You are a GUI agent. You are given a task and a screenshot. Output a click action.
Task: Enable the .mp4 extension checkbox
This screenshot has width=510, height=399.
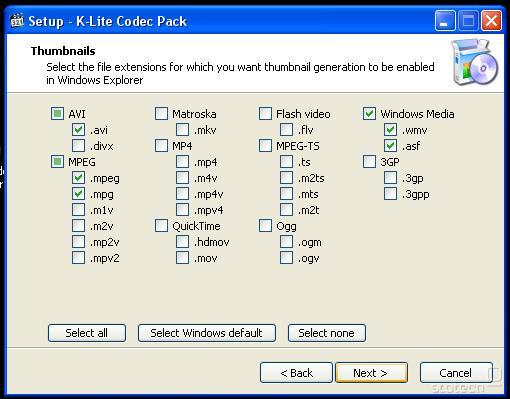[183, 162]
